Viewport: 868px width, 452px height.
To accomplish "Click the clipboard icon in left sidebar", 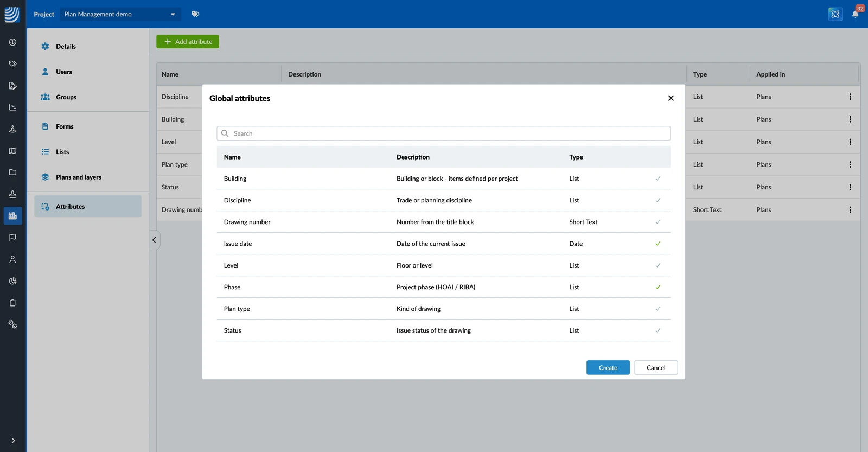I will pyautogui.click(x=12, y=303).
